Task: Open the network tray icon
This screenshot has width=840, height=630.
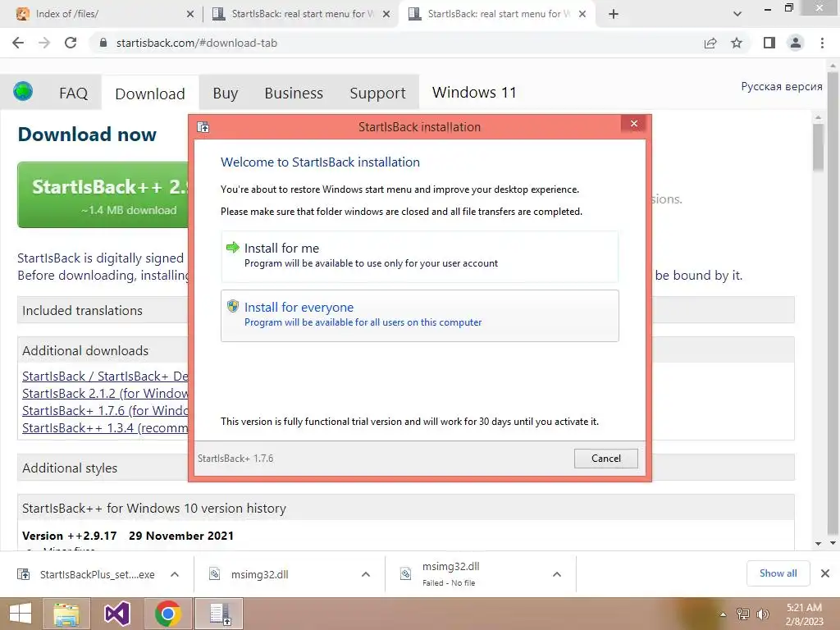Action: click(x=743, y=614)
